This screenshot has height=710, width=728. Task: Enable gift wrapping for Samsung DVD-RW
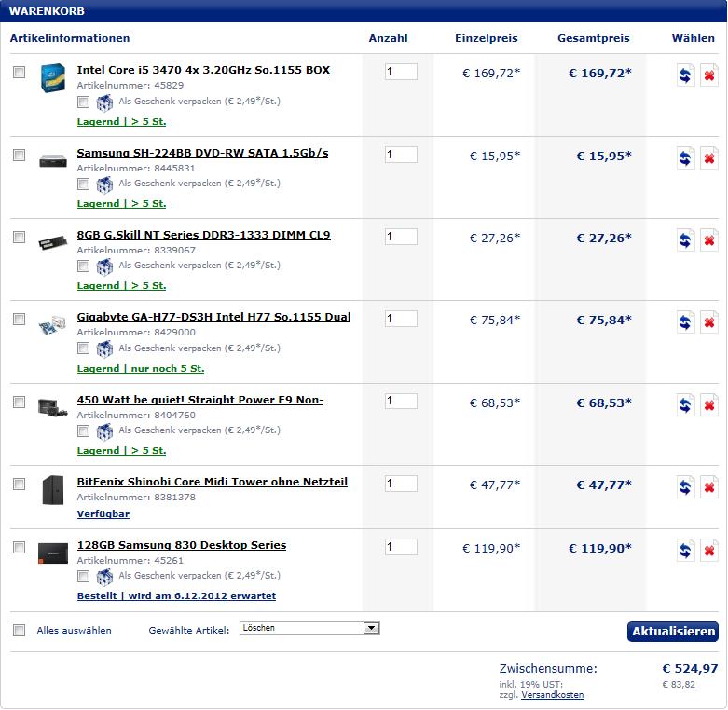coord(83,184)
